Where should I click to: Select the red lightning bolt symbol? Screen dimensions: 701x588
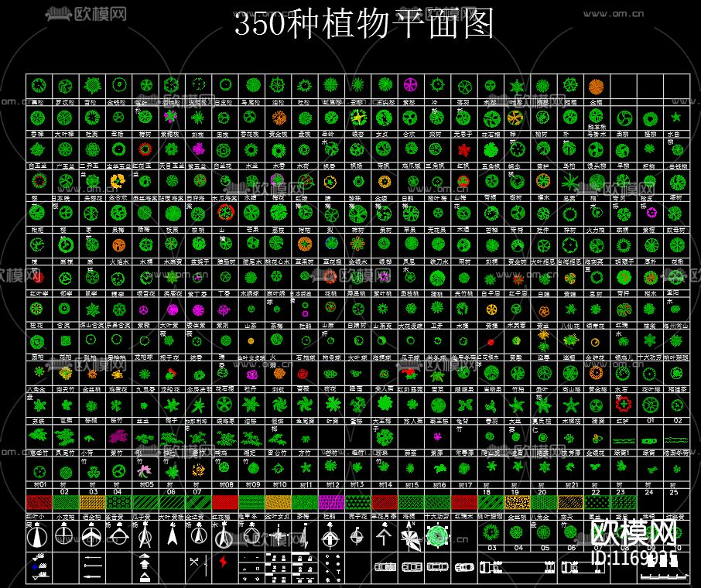[223, 561]
